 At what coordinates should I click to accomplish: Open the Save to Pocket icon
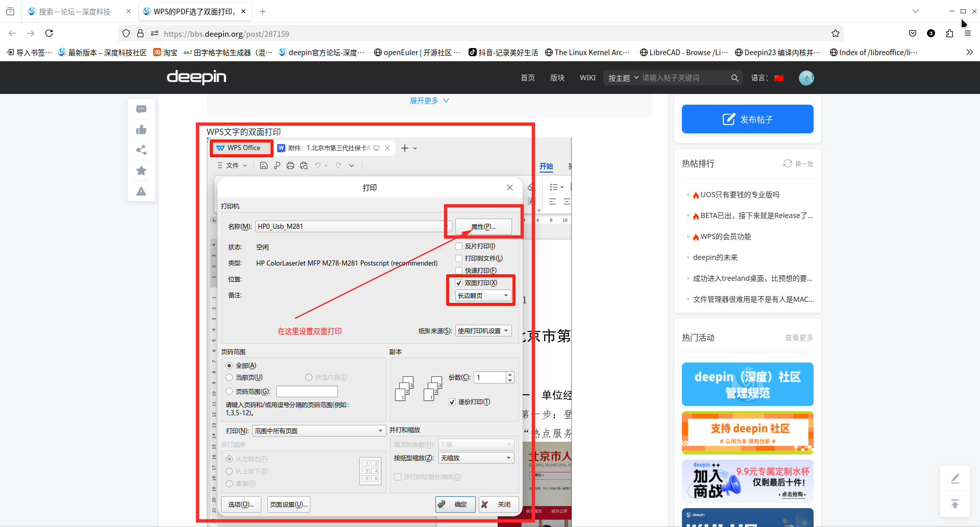tap(913, 33)
